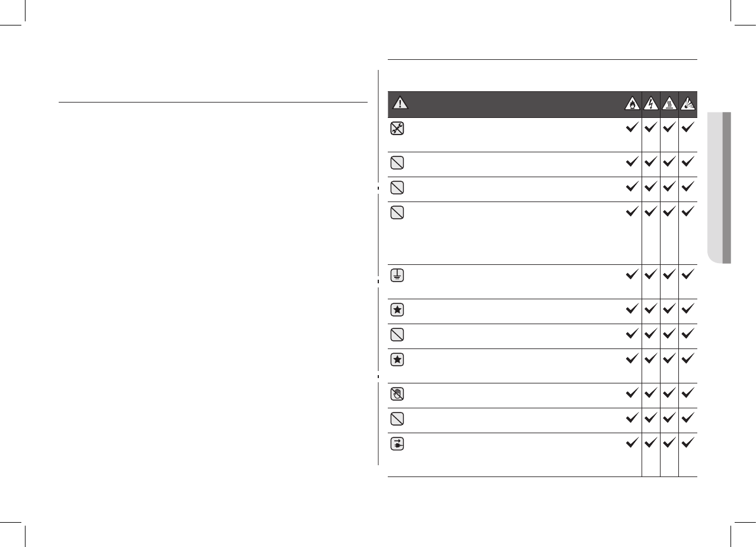Click the prohibition icon directly above plug icon
Screen dimensions: 756x547
coord(397,418)
